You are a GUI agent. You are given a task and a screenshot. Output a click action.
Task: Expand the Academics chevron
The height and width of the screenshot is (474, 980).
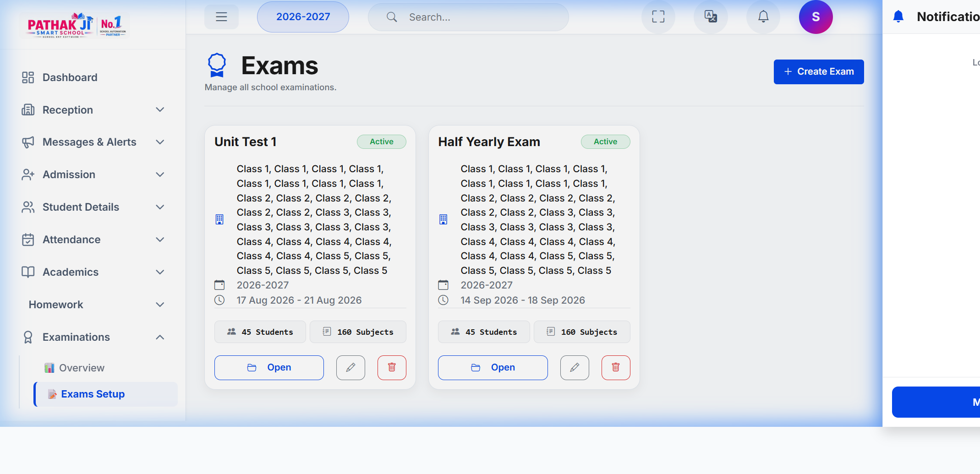tap(160, 272)
